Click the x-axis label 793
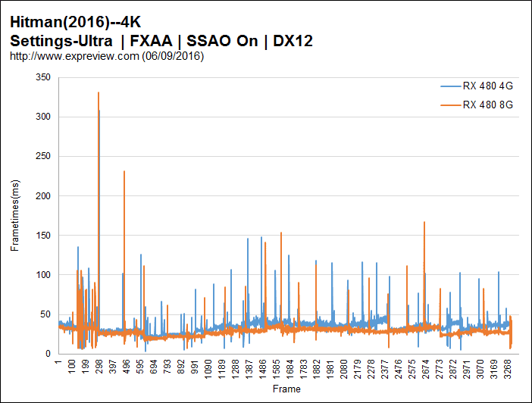The height and width of the screenshot is (403, 532). (x=167, y=367)
